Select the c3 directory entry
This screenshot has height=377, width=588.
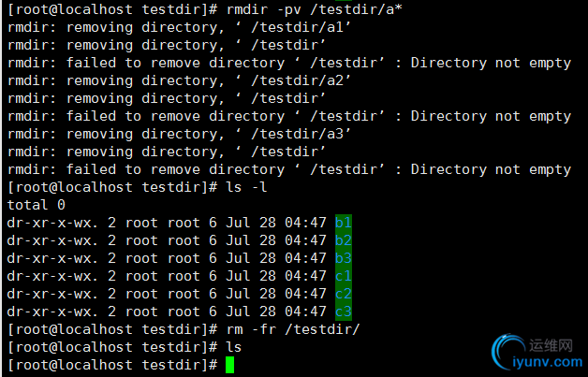343,312
